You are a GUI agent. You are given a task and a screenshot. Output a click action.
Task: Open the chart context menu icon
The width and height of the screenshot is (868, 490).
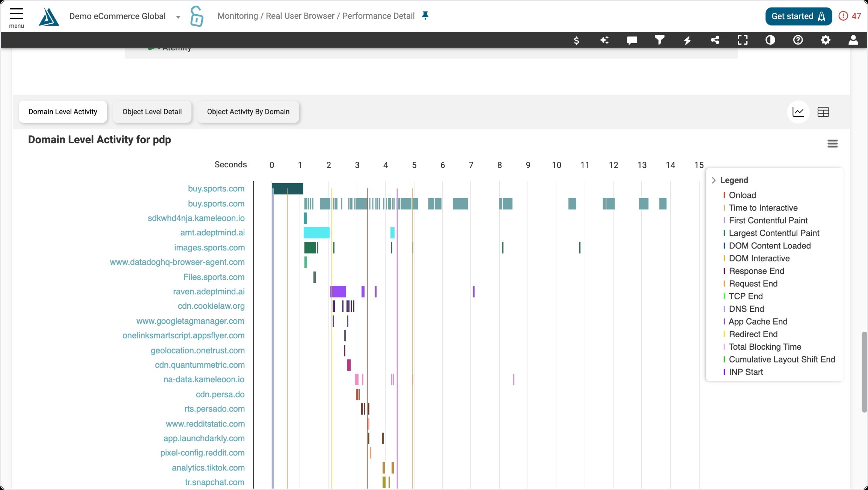[832, 144]
